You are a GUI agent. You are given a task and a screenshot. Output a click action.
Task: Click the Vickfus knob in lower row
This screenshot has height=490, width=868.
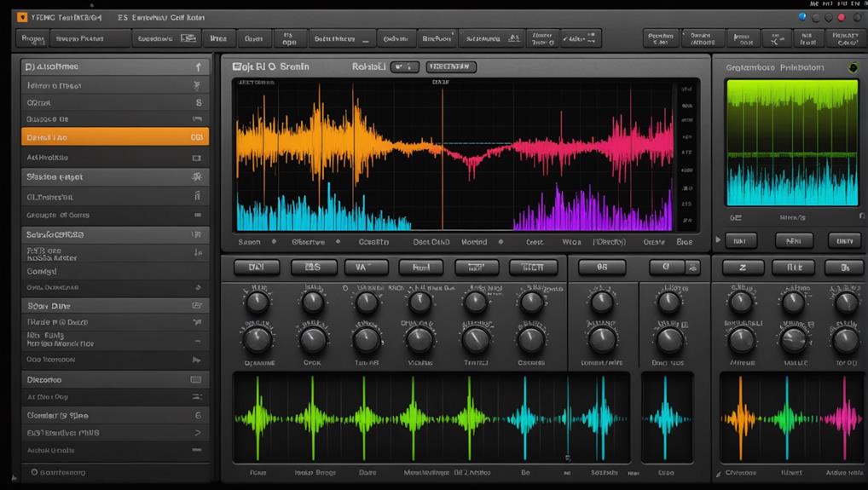point(420,339)
